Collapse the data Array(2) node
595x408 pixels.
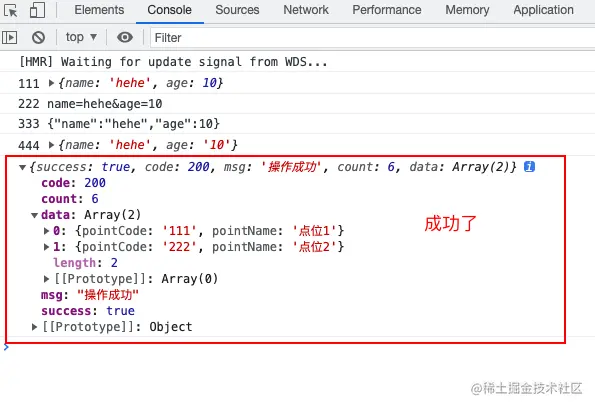click(34, 215)
